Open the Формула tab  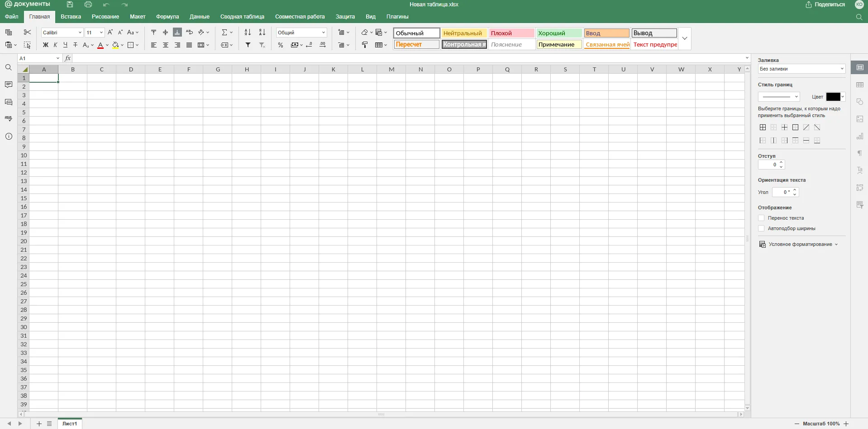(x=167, y=17)
